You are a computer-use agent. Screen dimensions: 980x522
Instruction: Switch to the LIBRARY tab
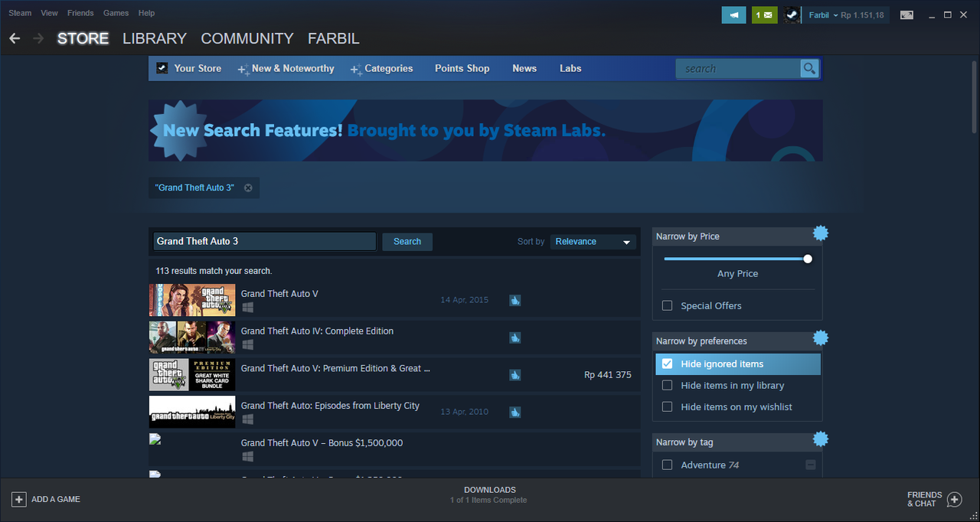[x=155, y=38]
